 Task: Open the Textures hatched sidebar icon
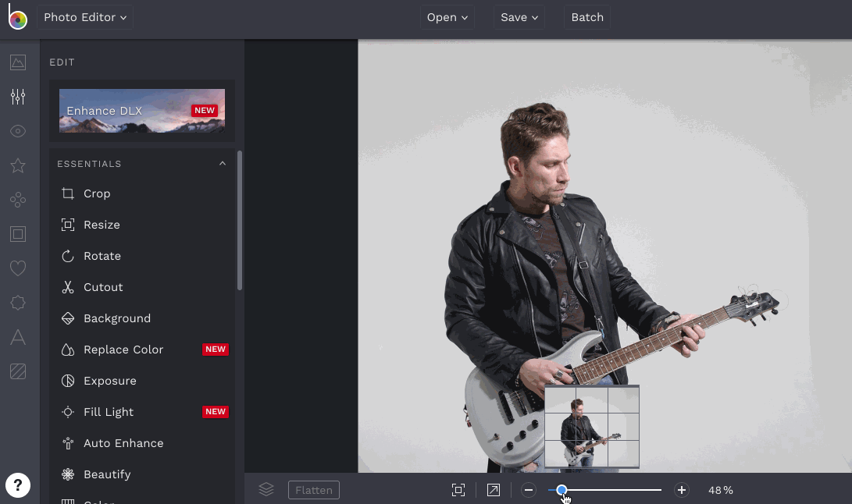coord(18,371)
